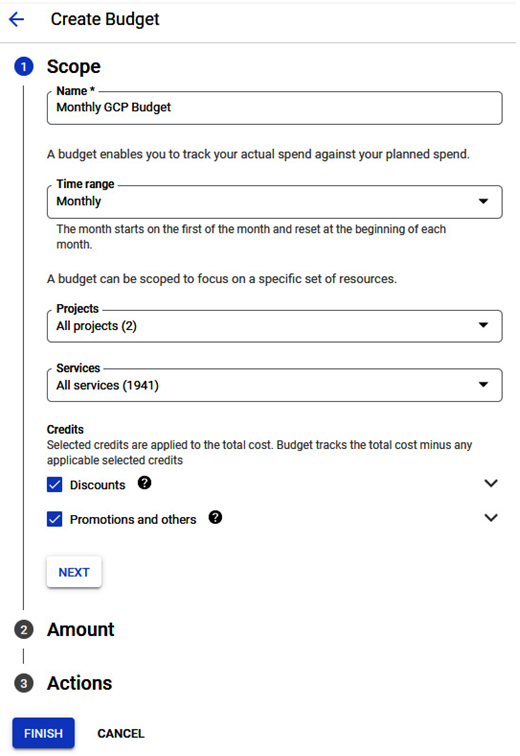Open help icon beside Promotions and others

(x=215, y=517)
